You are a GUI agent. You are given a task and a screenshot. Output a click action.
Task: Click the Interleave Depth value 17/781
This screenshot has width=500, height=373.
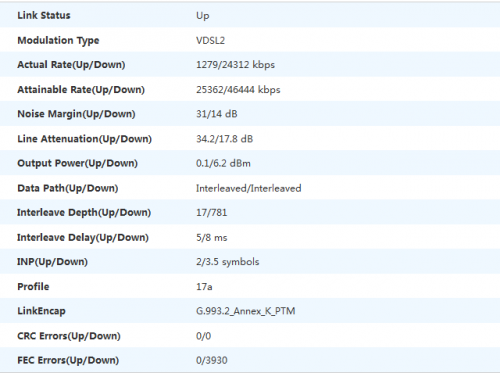(211, 213)
